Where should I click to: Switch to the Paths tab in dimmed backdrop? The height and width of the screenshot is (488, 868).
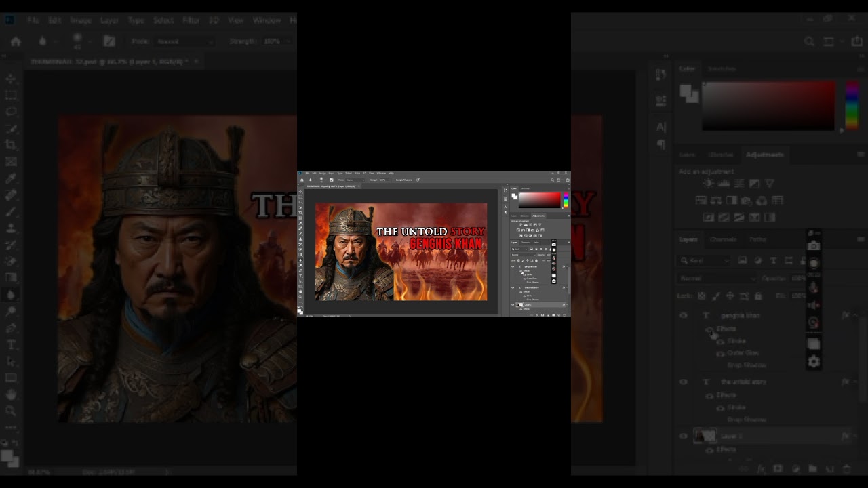[x=757, y=239]
